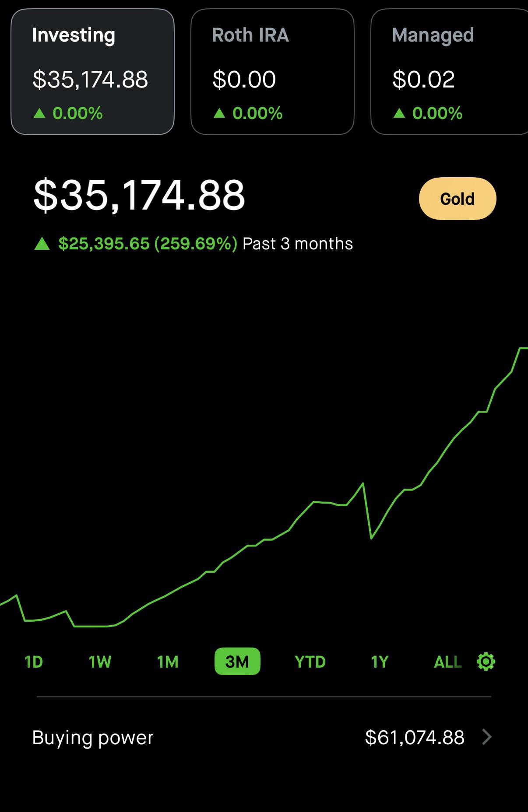This screenshot has height=812, width=528.
Task: Click the sharp dip point on the portfolio chart
Action: pyautogui.click(x=371, y=538)
